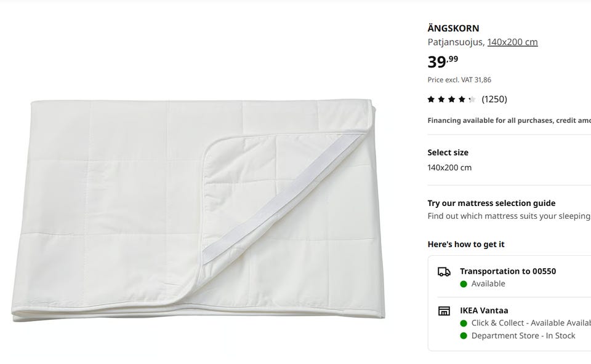Open the (1250) reviews count
The width and height of the screenshot is (591, 364).
494,99
